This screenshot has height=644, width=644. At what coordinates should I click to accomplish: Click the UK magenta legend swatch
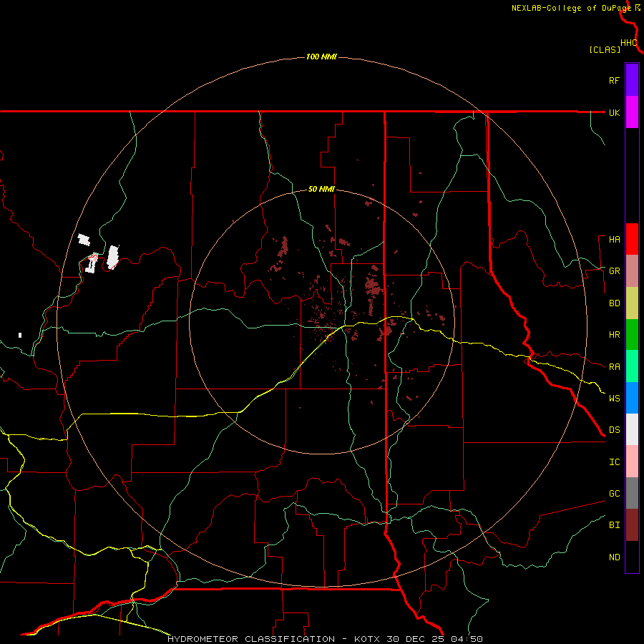632,112
